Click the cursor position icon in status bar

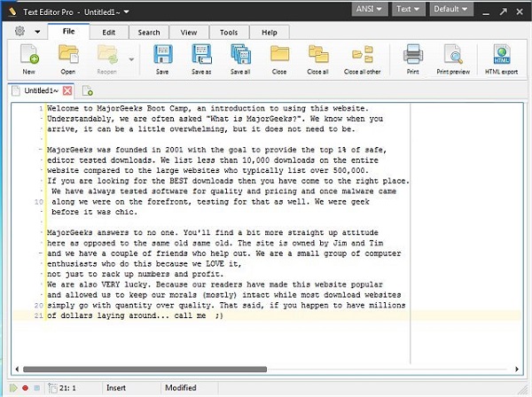(52, 388)
